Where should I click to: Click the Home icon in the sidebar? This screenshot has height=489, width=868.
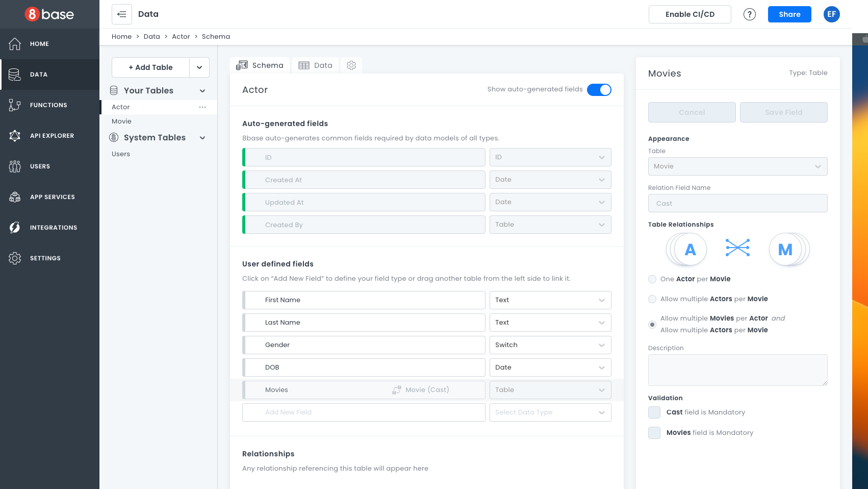point(15,44)
